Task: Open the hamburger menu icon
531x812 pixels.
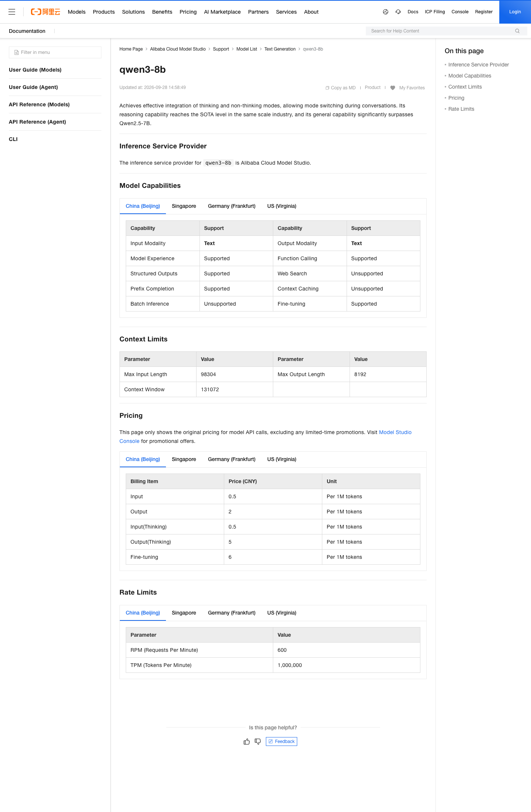Action: (x=12, y=12)
